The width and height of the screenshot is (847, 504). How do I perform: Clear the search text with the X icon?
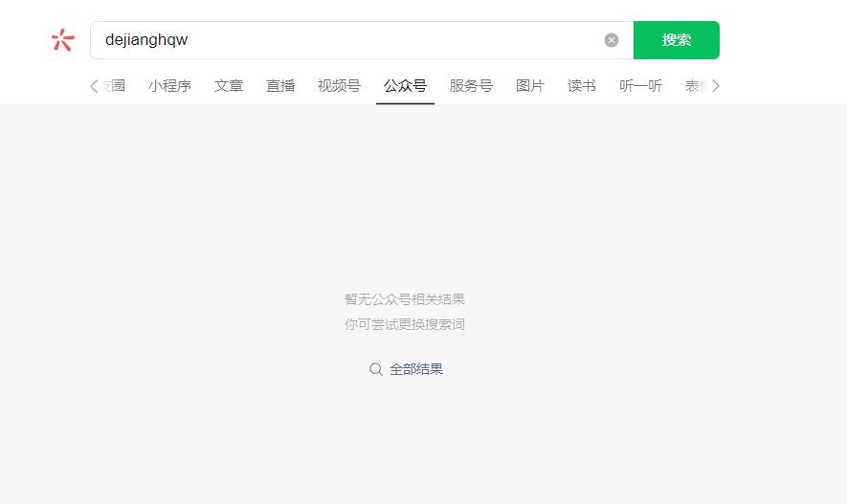(x=611, y=40)
